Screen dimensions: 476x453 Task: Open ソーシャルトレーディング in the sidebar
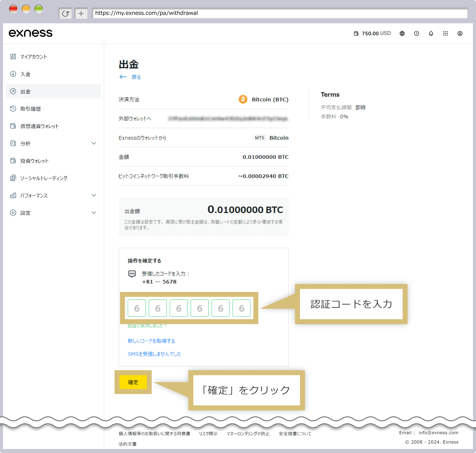53,178
